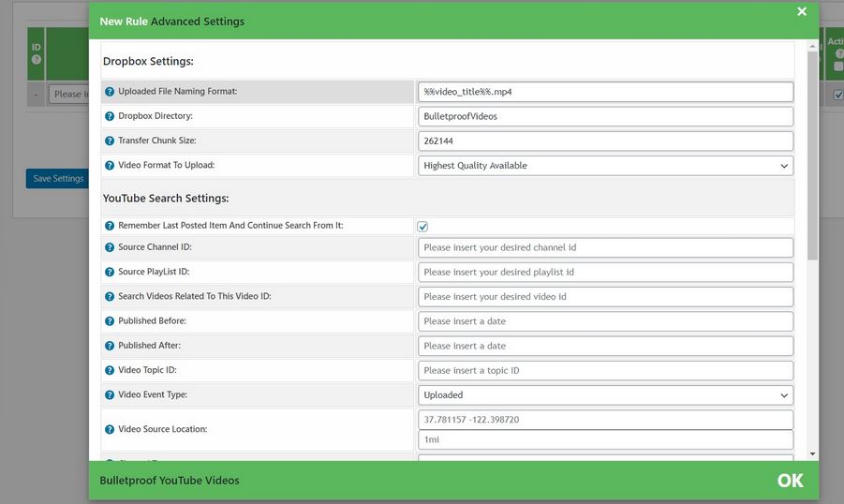Click the dialog's vertical scrollbar thumb

(x=812, y=156)
